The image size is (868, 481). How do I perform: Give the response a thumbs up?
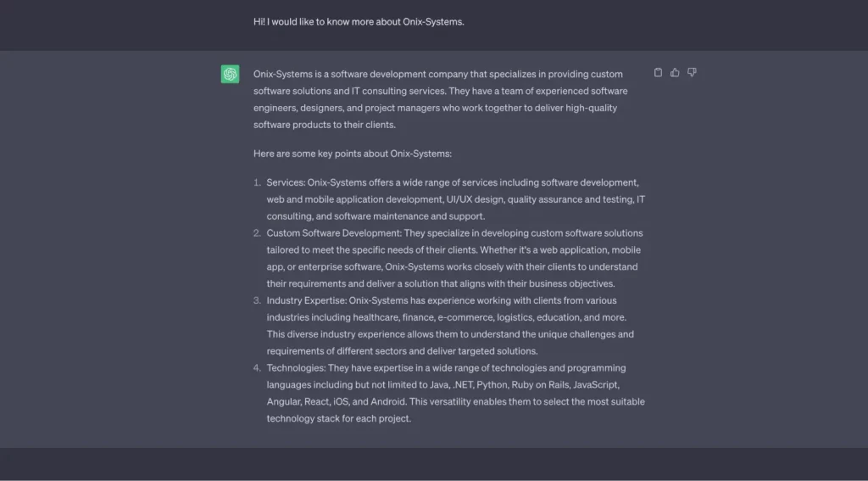point(675,73)
